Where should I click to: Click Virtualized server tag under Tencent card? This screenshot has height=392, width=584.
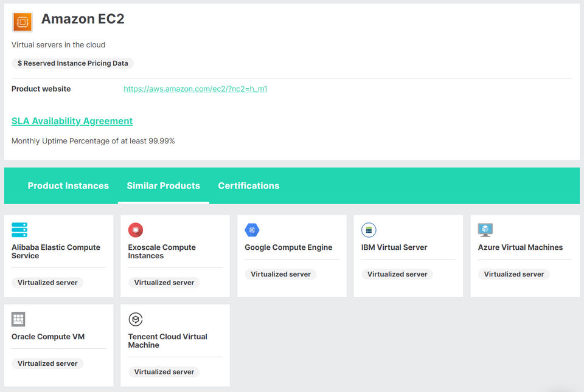point(164,372)
